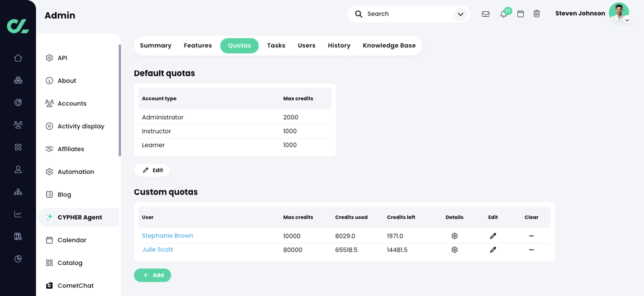Click credits left value 1971.0

395,236
